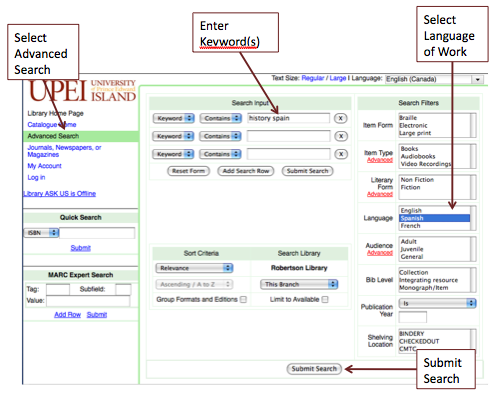The height and width of the screenshot is (399, 502).
Task: Click Submit Search under Search Input
Action: [x=307, y=171]
